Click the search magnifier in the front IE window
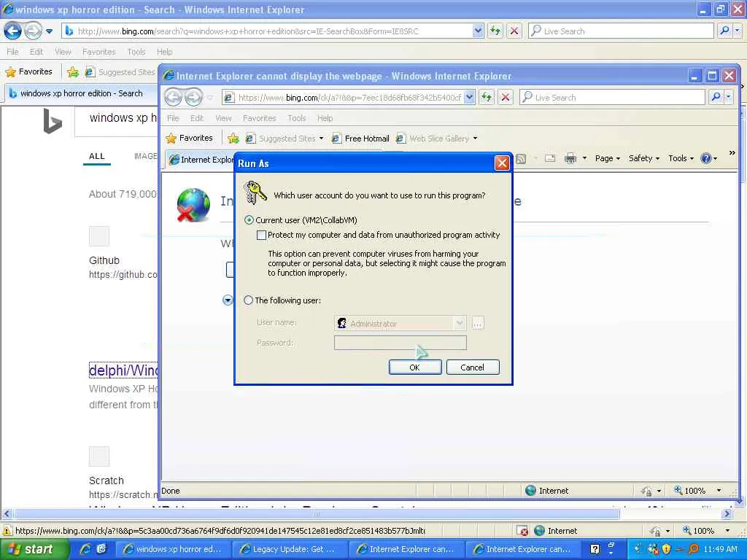This screenshot has width=747, height=560. 716,97
